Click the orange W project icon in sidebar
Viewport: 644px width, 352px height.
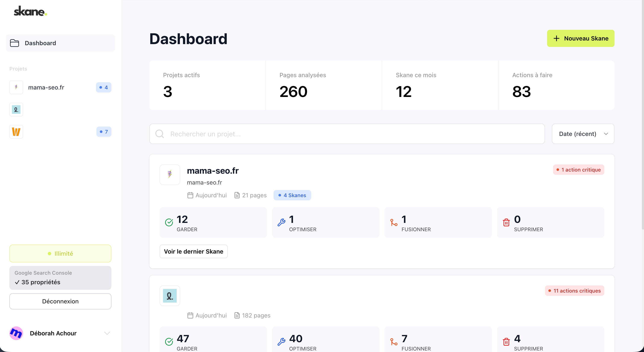[x=16, y=131]
